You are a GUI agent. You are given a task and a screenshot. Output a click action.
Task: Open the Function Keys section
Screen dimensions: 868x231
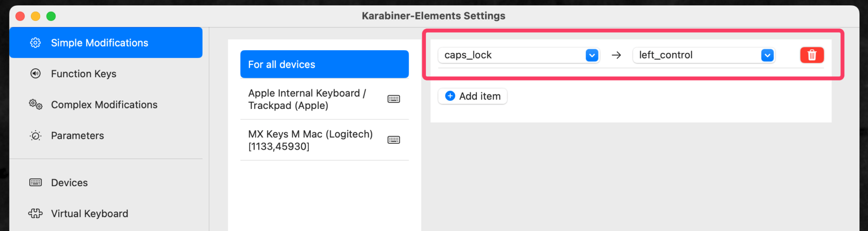(x=84, y=74)
